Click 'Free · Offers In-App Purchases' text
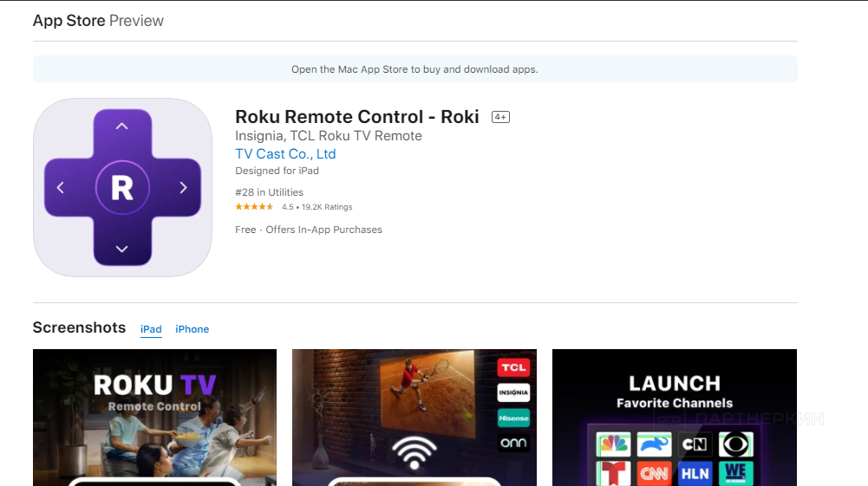This screenshot has width=868, height=486. pyautogui.click(x=309, y=230)
